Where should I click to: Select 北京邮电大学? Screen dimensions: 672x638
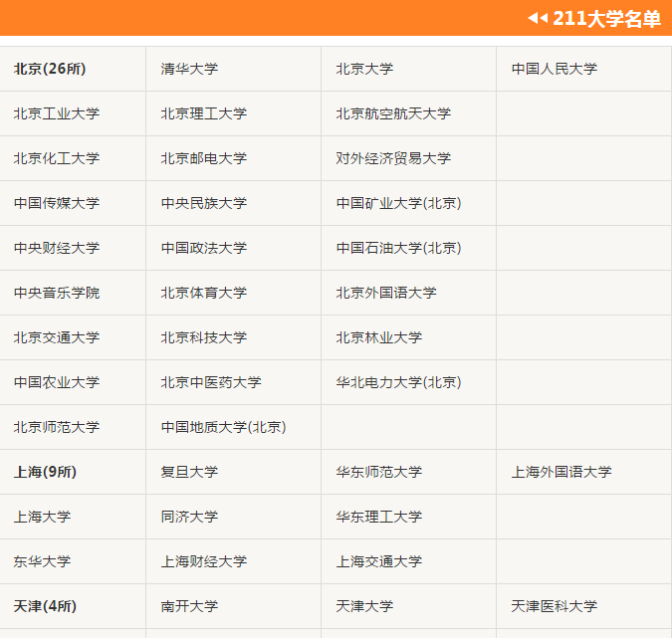pos(204,158)
